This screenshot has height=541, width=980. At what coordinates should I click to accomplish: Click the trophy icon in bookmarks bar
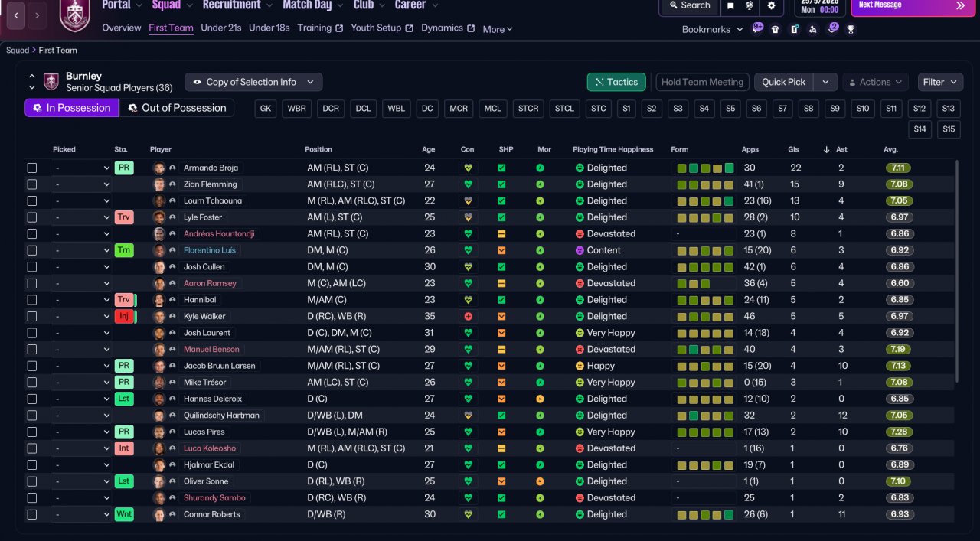click(x=850, y=29)
